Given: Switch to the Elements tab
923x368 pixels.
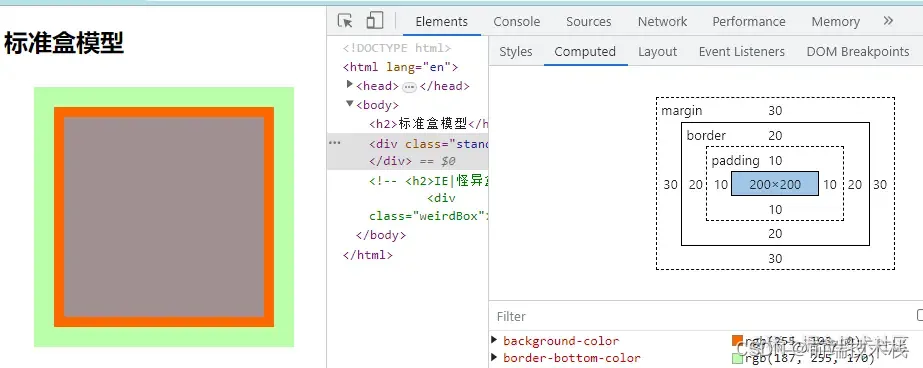Looking at the screenshot, I should tap(441, 22).
